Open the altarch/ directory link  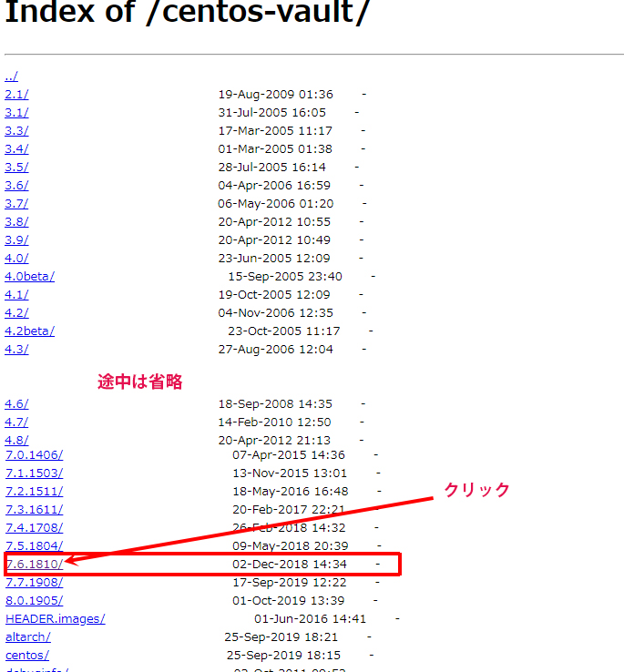(28, 637)
